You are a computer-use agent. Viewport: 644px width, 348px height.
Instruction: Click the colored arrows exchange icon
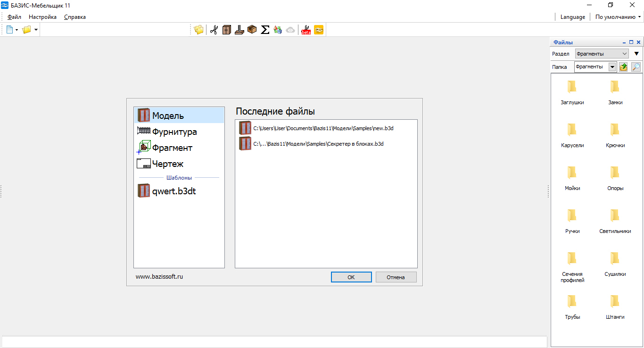(278, 30)
